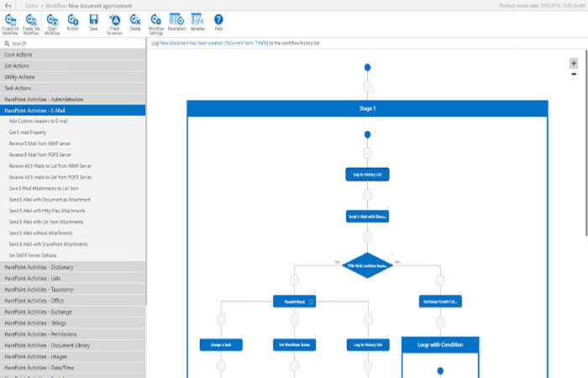Viewport: 588px width, 378px height.
Task: Select the Set Workflow Status node
Action: coord(294,345)
